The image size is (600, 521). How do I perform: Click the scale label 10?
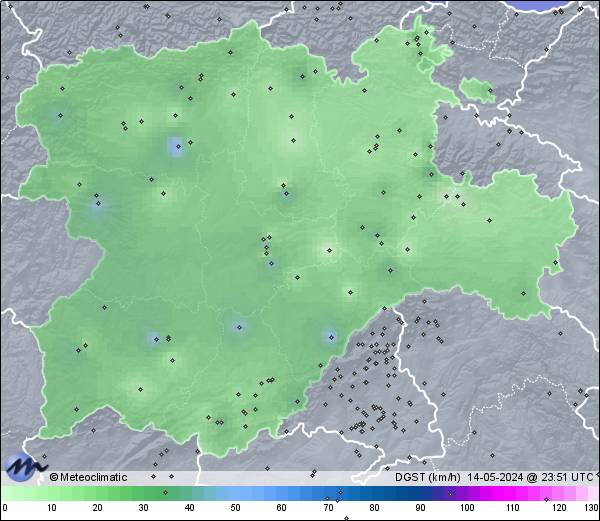coord(52,508)
